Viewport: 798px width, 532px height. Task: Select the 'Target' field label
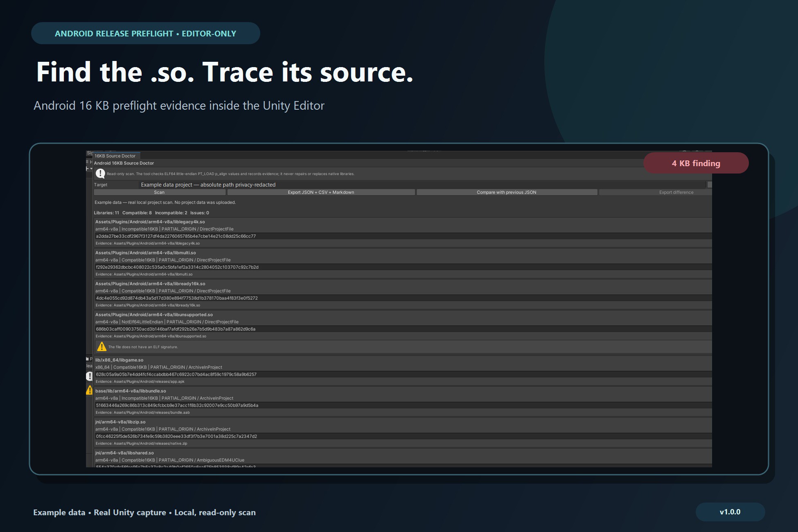101,185
